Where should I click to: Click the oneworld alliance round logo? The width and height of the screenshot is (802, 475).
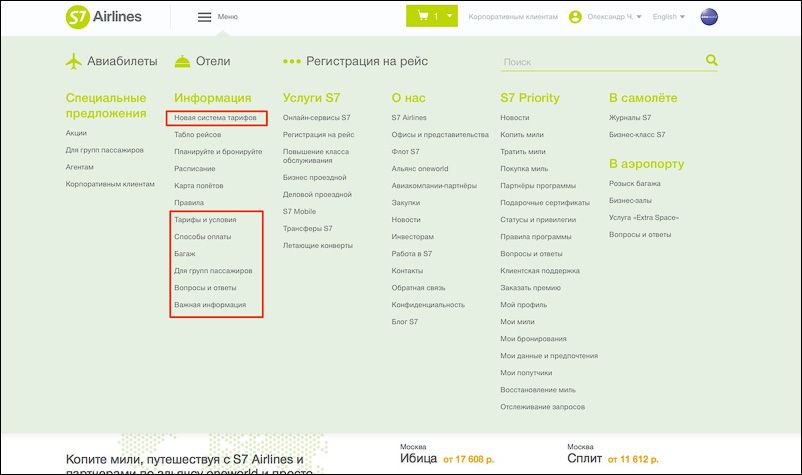[x=709, y=17]
